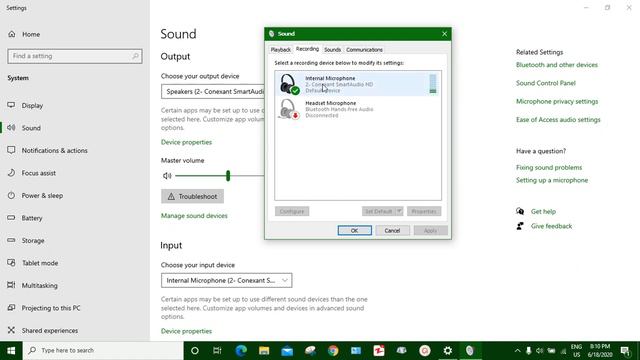Click the master volume slider handle
The height and width of the screenshot is (360, 640).
click(x=228, y=176)
